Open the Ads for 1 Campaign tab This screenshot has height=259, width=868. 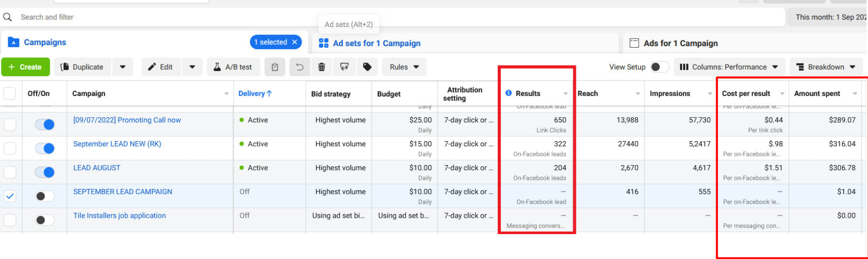pos(680,43)
